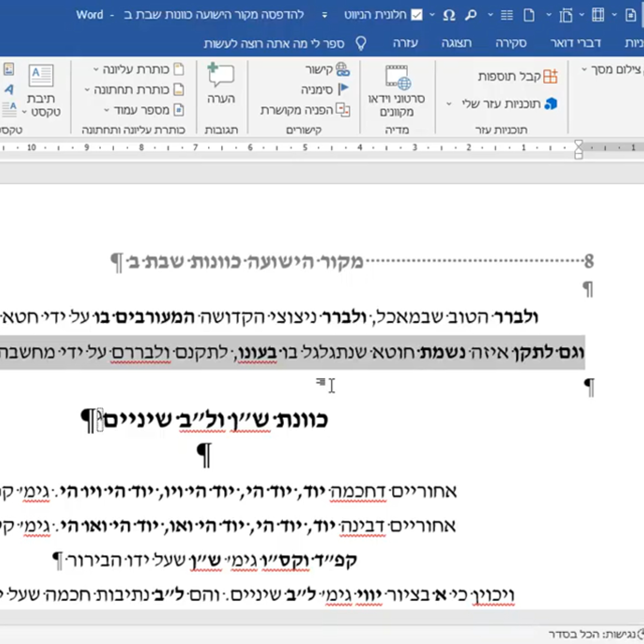Expand the dropdown arrow beside the columns lines icon
The height and width of the screenshot is (644, 644).
coord(490,15)
